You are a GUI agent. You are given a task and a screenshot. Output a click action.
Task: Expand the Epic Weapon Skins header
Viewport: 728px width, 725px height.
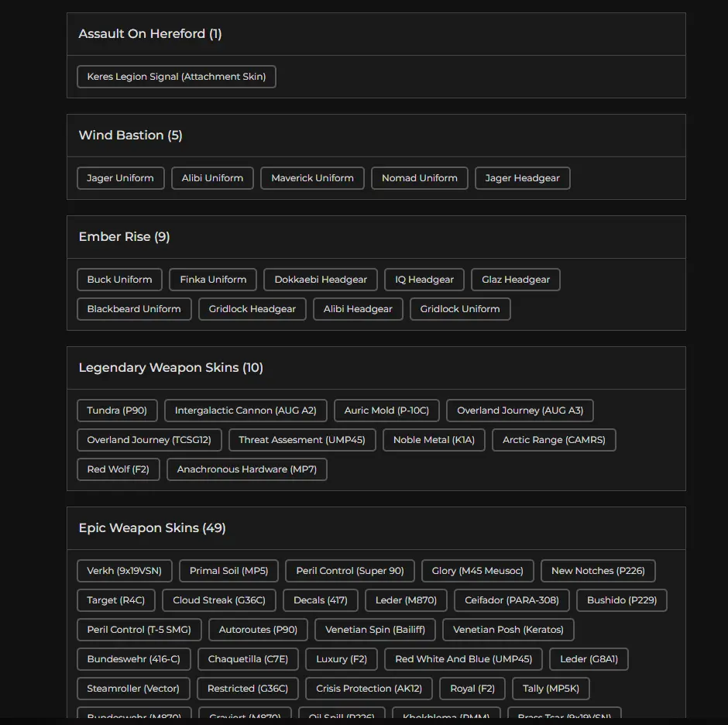tap(376, 528)
